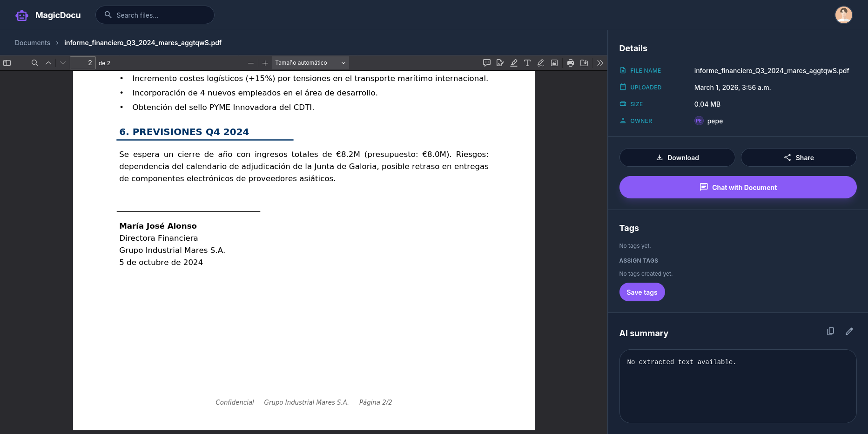Click the MagicDocu brand name

point(58,15)
